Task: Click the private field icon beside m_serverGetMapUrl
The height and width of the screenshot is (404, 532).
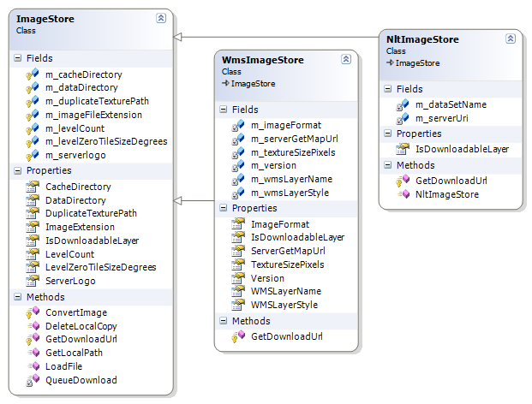Action: pyautogui.click(x=238, y=139)
